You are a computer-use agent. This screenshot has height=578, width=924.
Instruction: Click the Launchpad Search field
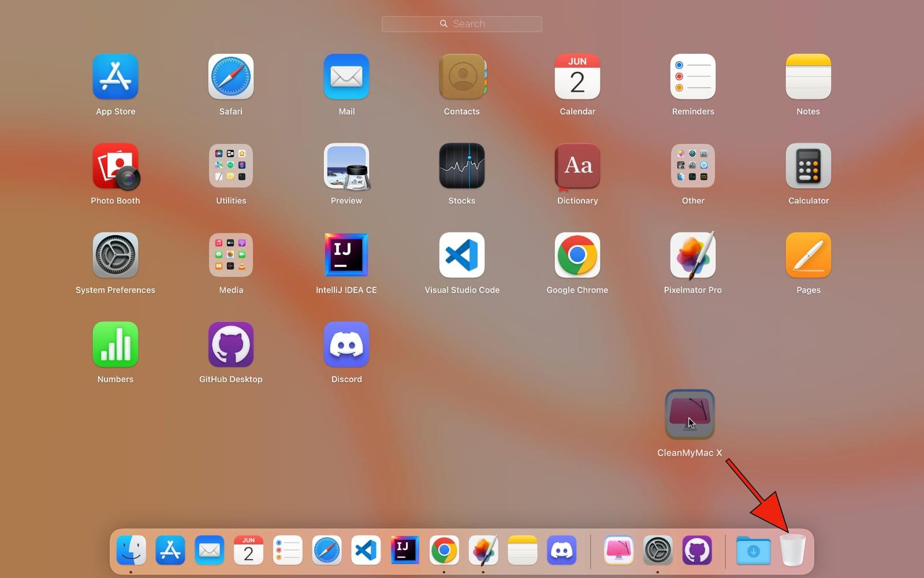tap(462, 24)
